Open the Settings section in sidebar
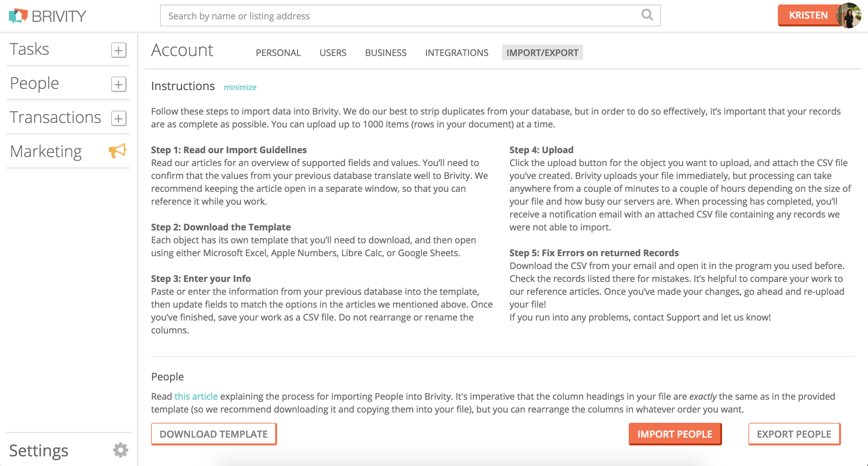This screenshot has width=868, height=466. [39, 450]
